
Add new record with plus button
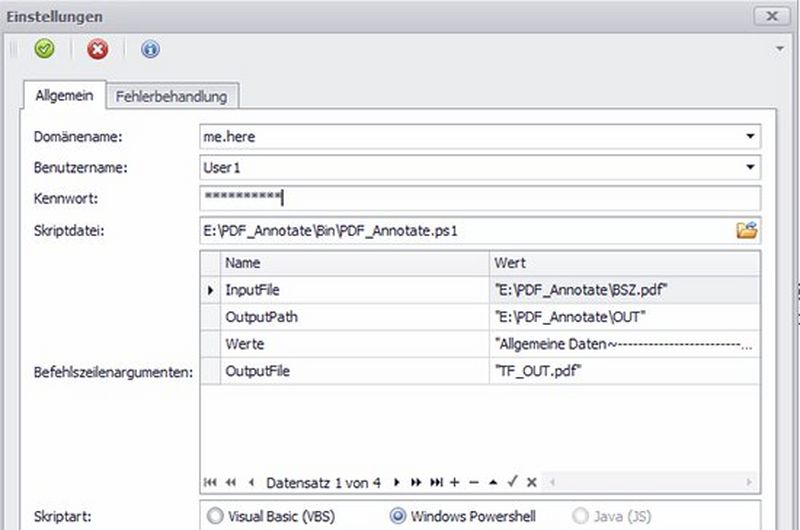tap(455, 482)
